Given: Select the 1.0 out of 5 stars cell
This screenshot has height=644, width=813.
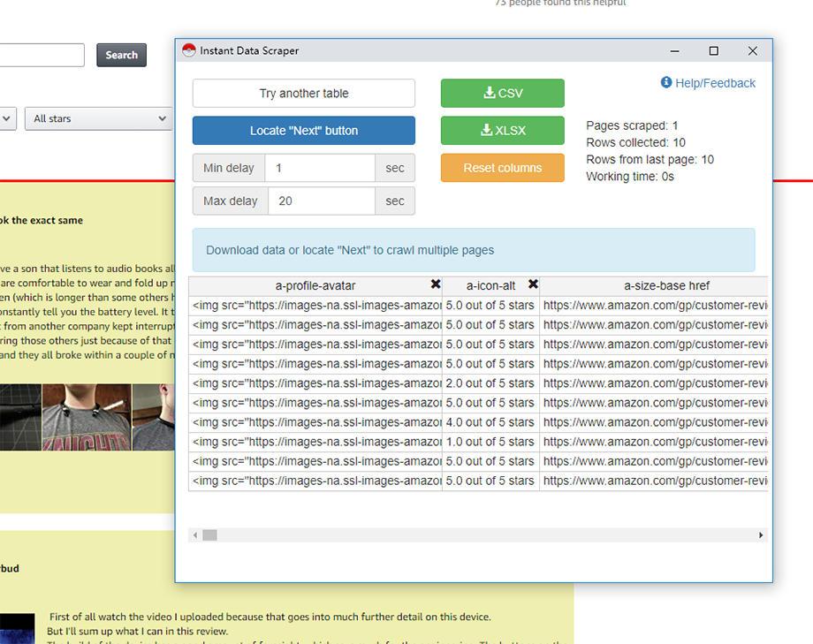Looking at the screenshot, I should point(490,442).
